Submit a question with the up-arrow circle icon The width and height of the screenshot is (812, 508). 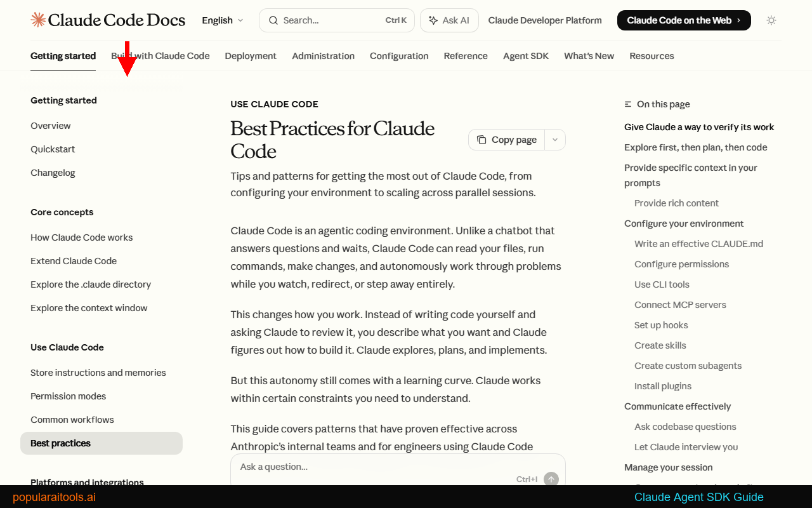coord(551,479)
